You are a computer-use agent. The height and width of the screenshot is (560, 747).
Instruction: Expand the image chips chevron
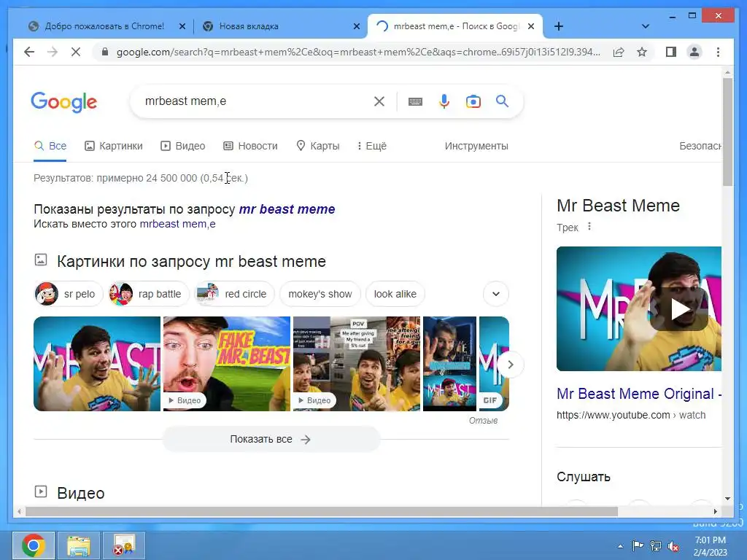[496, 294]
